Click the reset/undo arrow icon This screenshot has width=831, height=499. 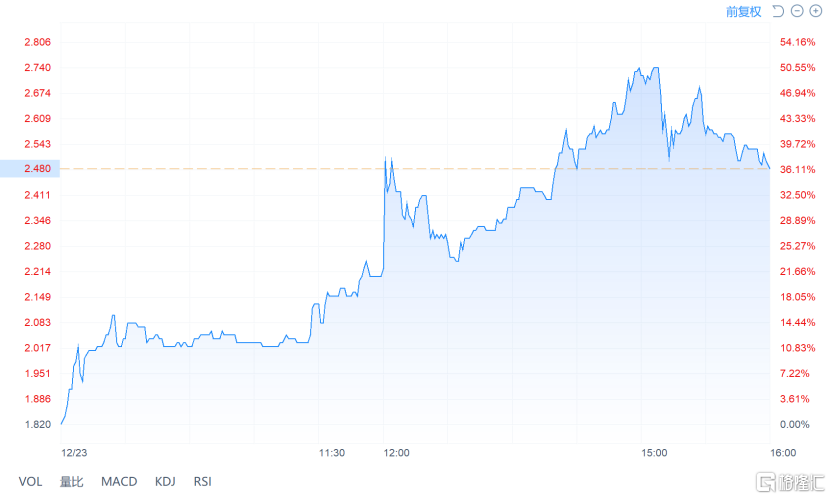(778, 11)
